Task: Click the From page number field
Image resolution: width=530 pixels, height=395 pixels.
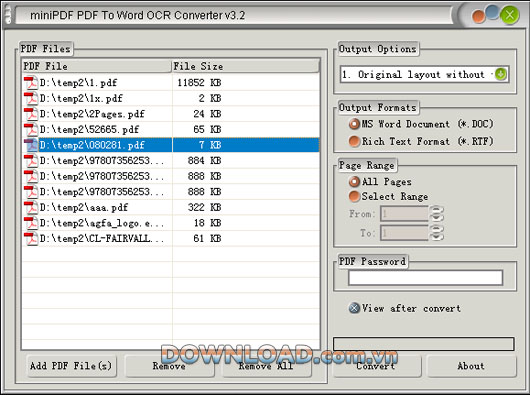Action: 405,214
